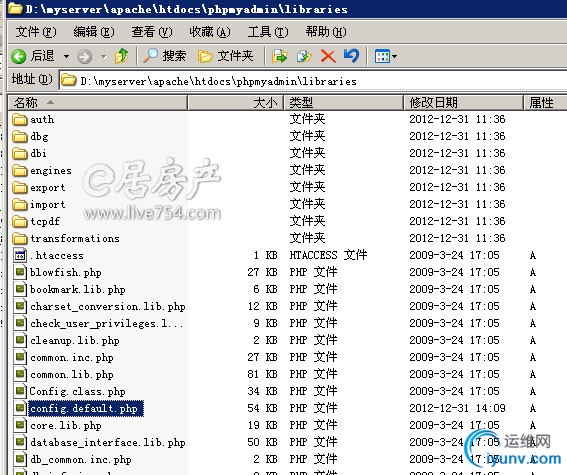This screenshot has width=567, height=475.
Task: Click the title bar folder icon
Action: pos(15,8)
